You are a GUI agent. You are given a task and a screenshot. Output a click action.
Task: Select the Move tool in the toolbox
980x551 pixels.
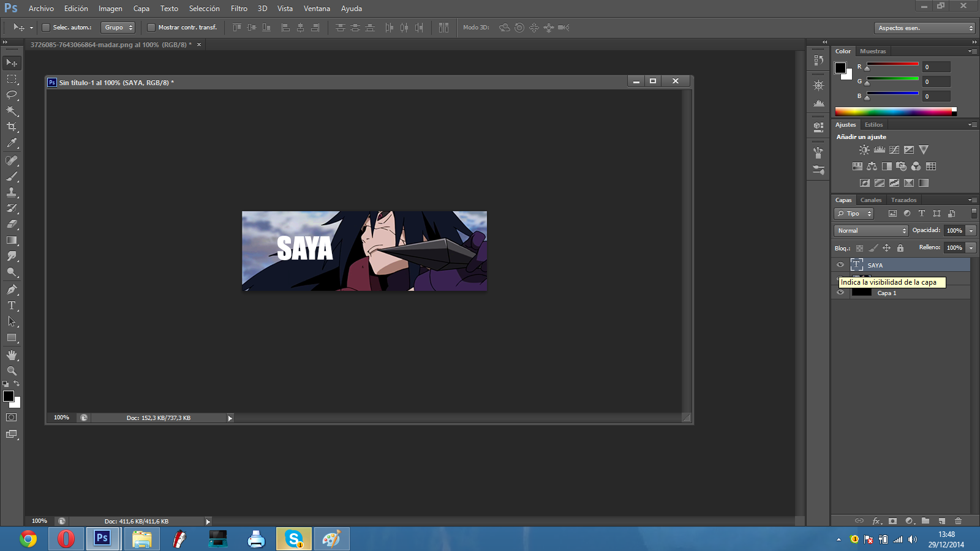point(12,62)
